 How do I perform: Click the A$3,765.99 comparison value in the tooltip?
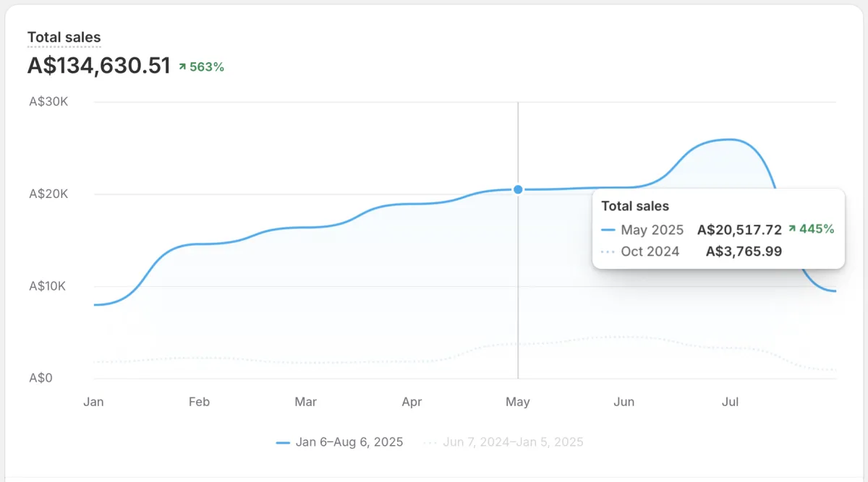click(744, 251)
